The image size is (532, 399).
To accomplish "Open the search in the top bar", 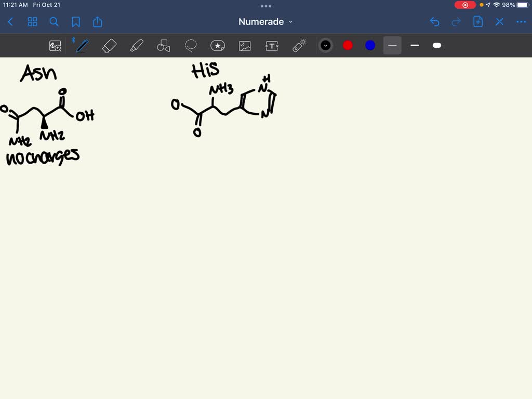I will click(x=54, y=22).
